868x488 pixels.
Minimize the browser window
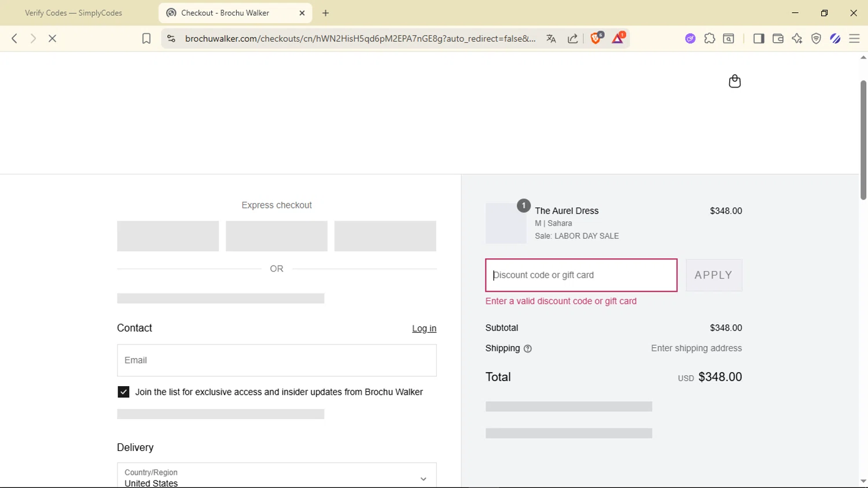coord(795,13)
